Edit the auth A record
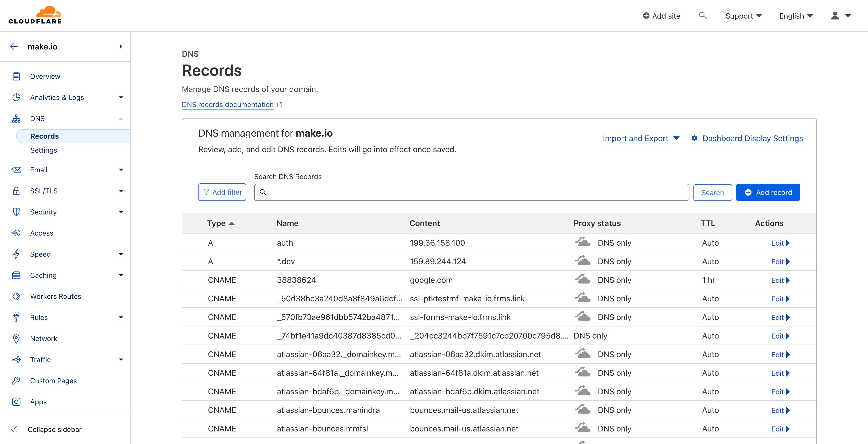This screenshot has height=444, width=868. (x=780, y=243)
